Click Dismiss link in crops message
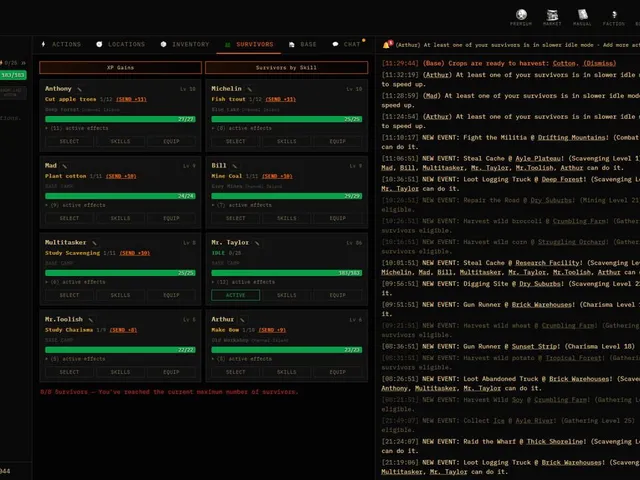The height and width of the screenshot is (480, 640). point(599,63)
